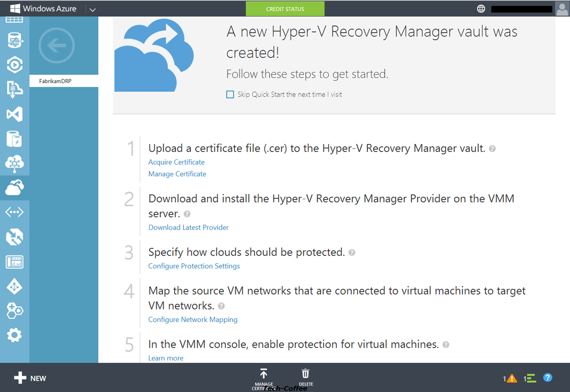
Task: Show help tip for upload certificate step
Action: tap(492, 149)
